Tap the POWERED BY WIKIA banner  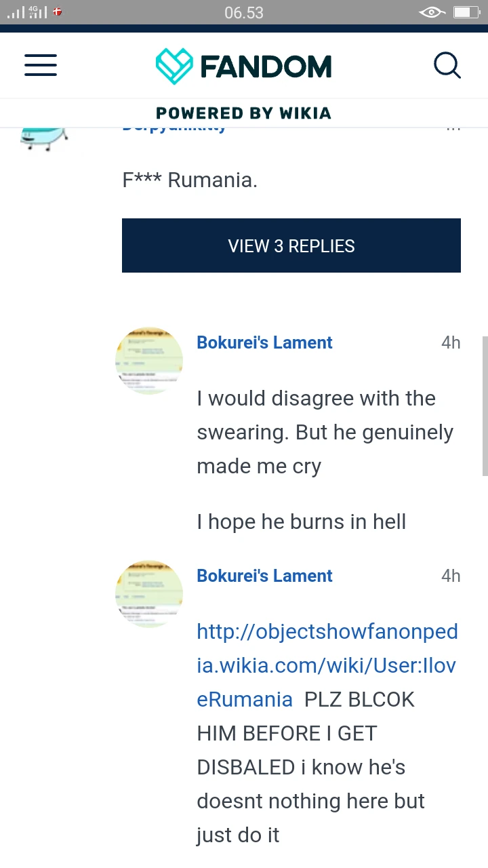click(x=244, y=113)
